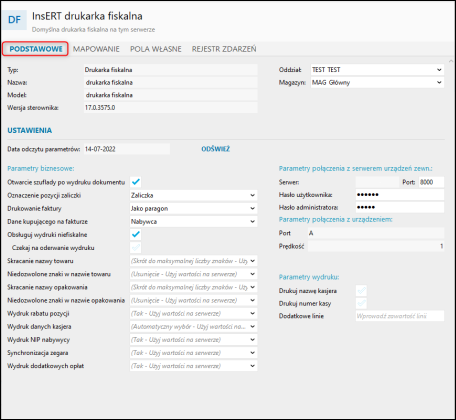The image size is (456, 420).
Task: Click the Port 8000 field
Action: click(x=431, y=182)
